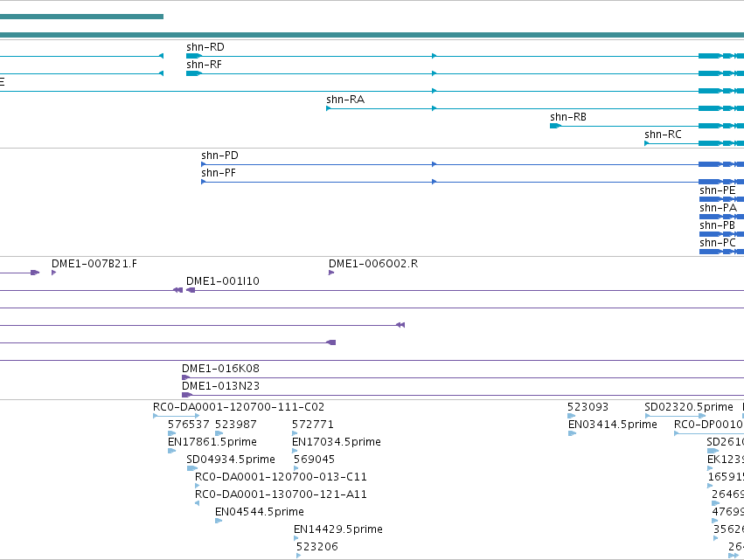Click the long teal gene bar spanning the view
The height and width of the screenshot is (560, 744).
372,35
